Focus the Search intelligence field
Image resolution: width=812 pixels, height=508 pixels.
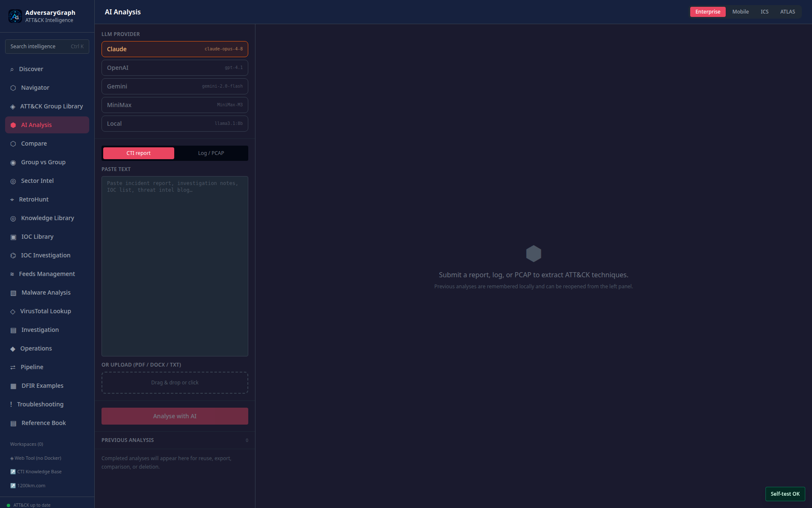(47, 47)
